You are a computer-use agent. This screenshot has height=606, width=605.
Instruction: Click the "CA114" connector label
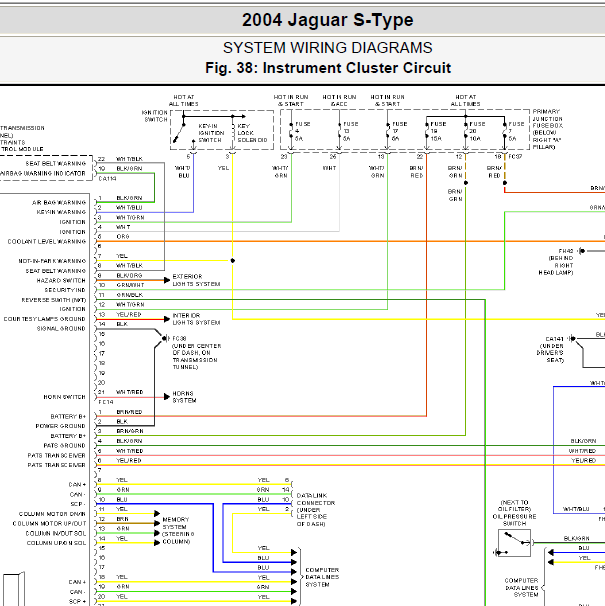coord(107,179)
